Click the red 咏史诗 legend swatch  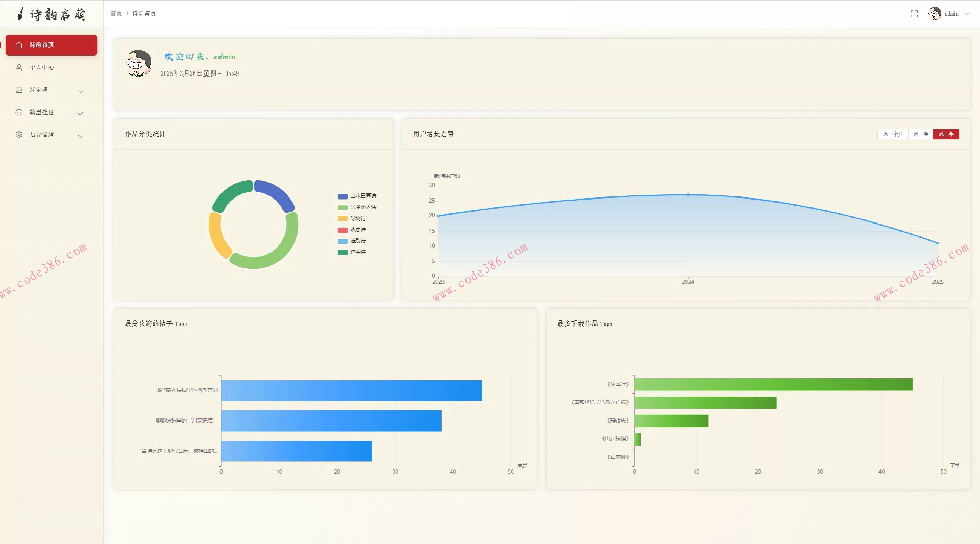click(x=342, y=230)
